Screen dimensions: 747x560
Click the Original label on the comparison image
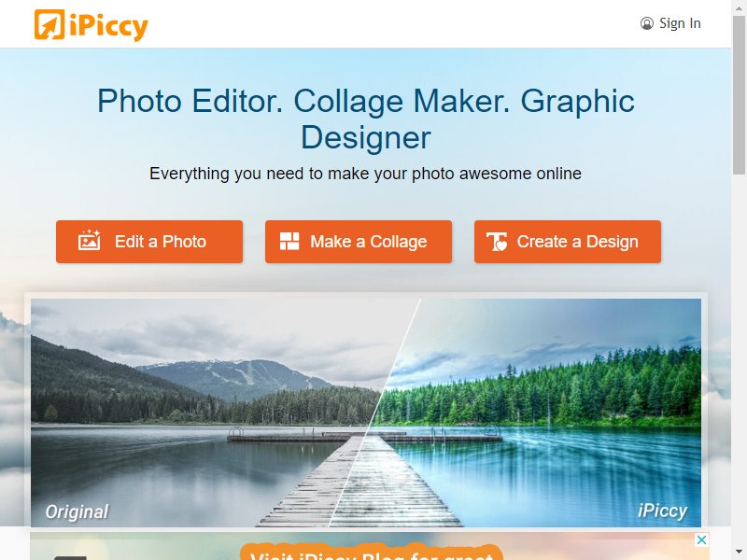(77, 511)
